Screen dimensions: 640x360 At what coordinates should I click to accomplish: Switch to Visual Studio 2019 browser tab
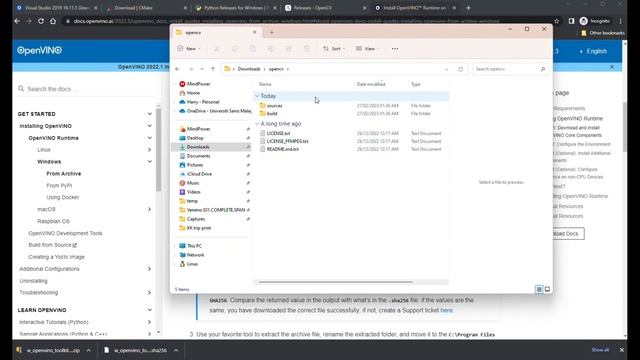pos(56,8)
